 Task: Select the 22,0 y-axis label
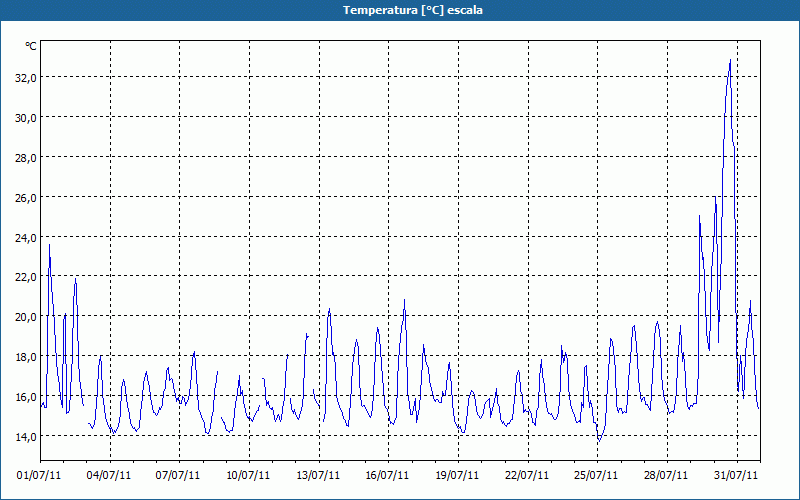click(26, 277)
